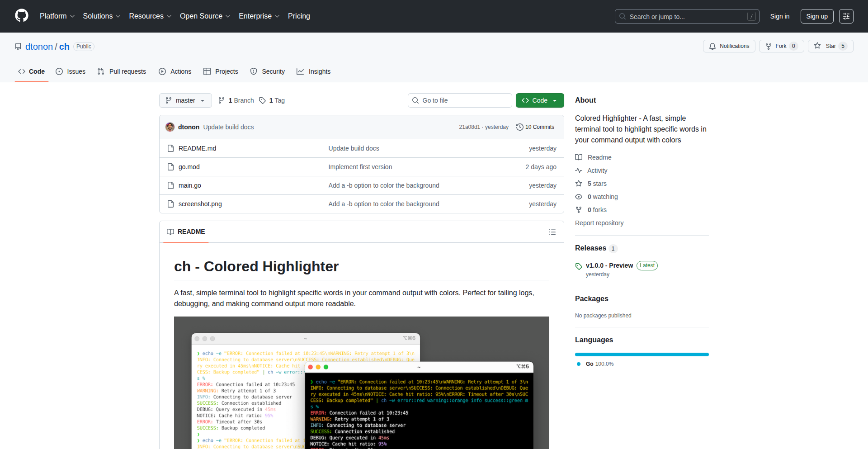
Task: Click the tag icon beside 1 Tag
Action: (x=262, y=100)
